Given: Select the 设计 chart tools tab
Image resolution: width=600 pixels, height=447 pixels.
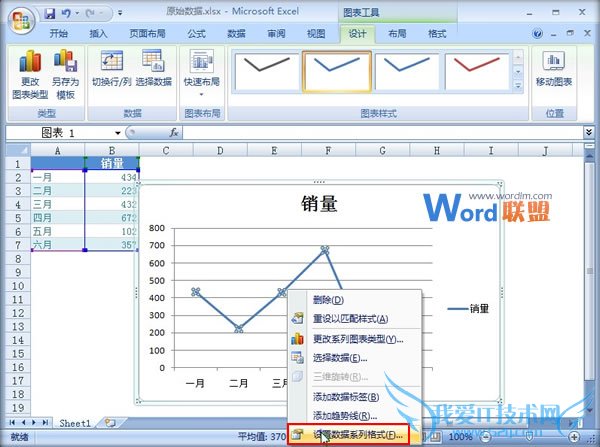Looking at the screenshot, I should [x=357, y=34].
